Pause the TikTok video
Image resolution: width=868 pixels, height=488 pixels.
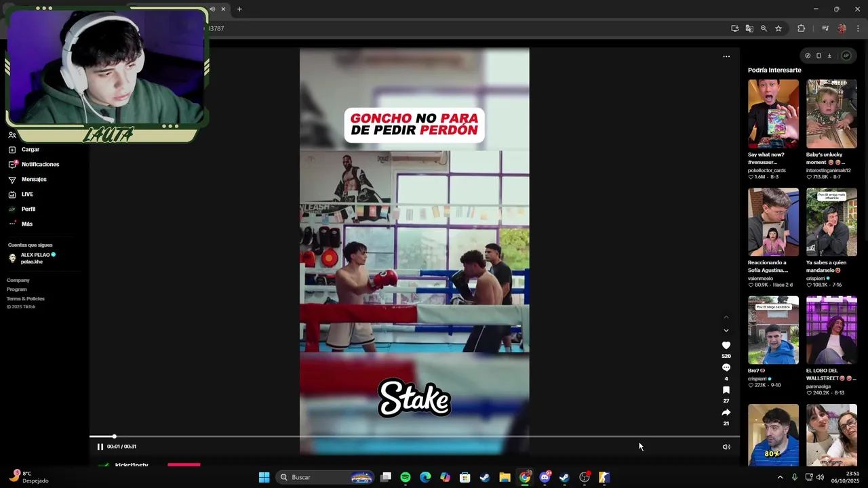click(x=100, y=447)
